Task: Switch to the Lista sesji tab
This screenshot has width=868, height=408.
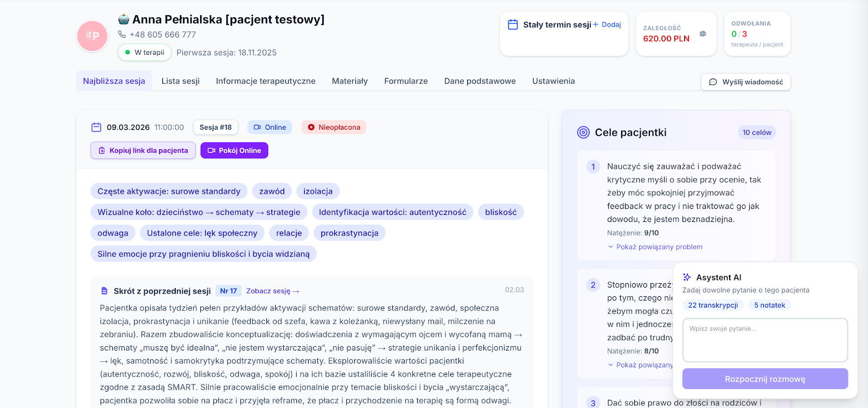Action: click(181, 81)
